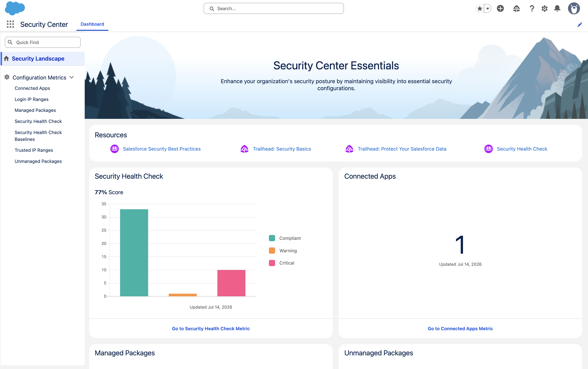Open the Security Health Check resource link
Screen dimensions: 588x369
click(522, 149)
